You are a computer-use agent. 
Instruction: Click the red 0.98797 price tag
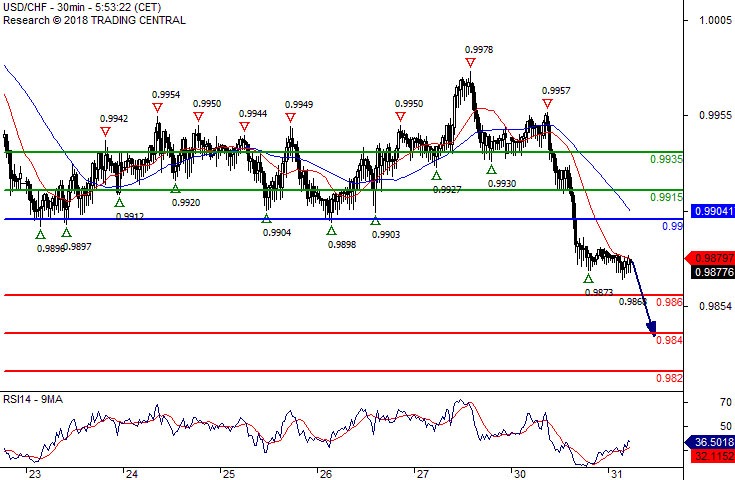tap(710, 258)
